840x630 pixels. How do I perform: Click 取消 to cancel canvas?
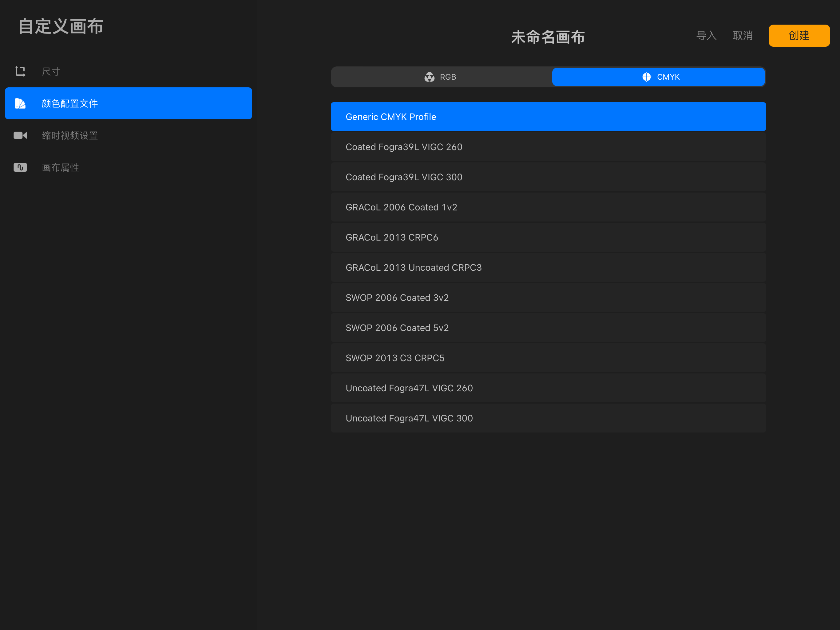pyautogui.click(x=743, y=36)
